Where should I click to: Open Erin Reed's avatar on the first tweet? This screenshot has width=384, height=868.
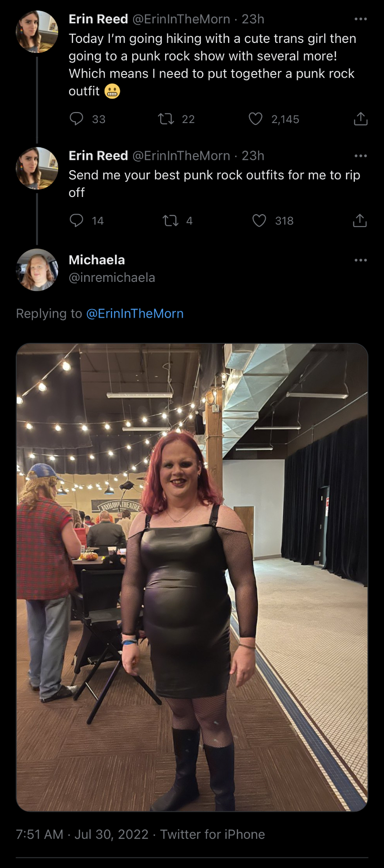(37, 31)
